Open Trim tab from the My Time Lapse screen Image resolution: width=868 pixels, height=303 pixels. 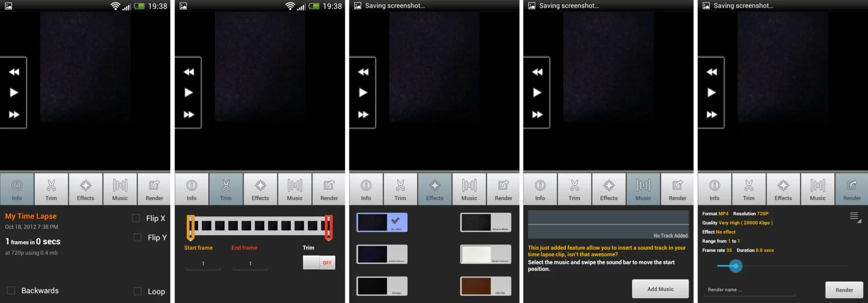coord(51,189)
